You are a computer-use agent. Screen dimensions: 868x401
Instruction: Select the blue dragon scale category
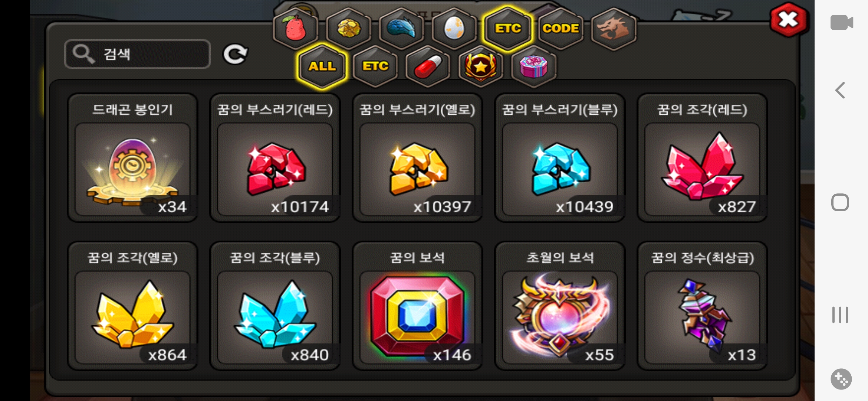coord(401,29)
